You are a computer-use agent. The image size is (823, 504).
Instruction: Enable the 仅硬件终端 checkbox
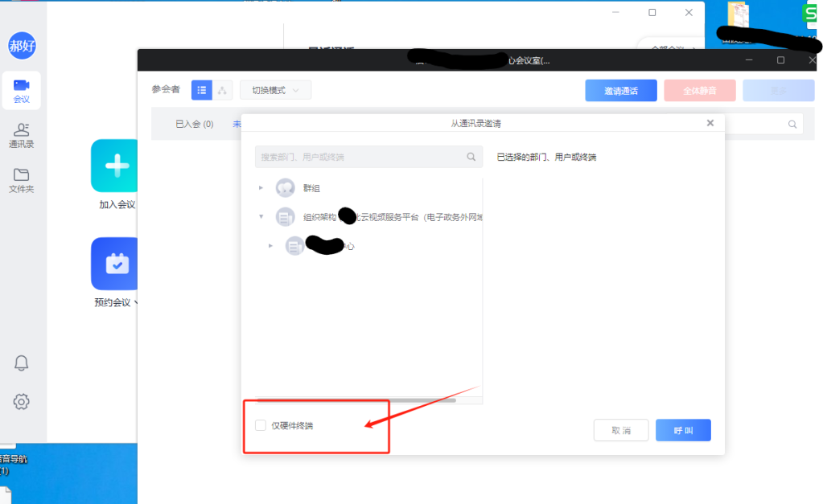[x=261, y=425]
